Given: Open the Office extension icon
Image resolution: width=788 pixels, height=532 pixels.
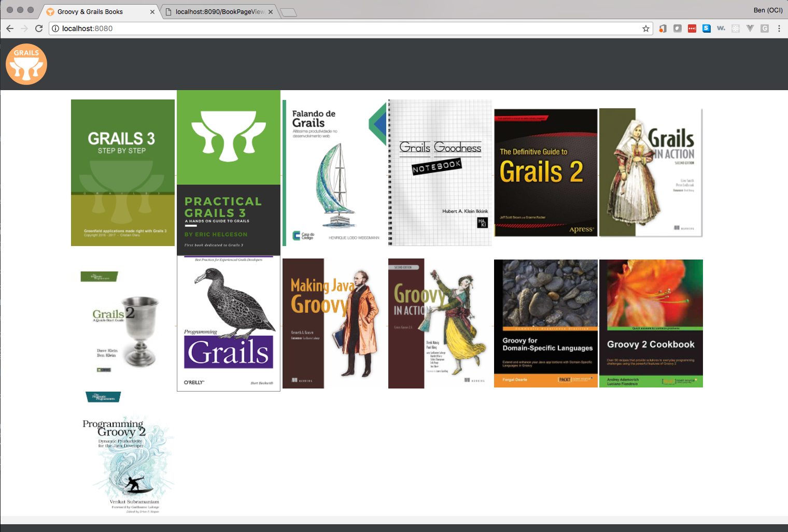Looking at the screenshot, I should tap(663, 28).
